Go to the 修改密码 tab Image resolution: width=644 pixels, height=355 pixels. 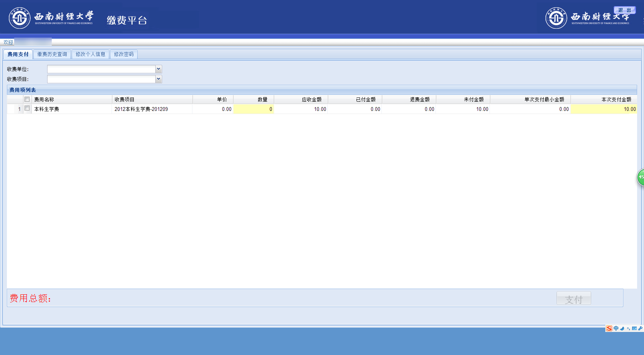point(124,54)
